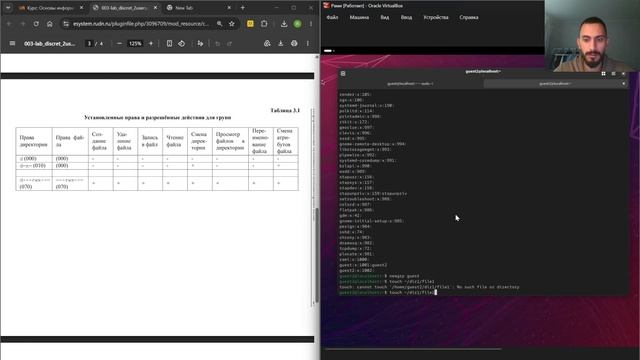Open a new browser tab with plus
Image resolution: width=640 pixels, height=360 pixels.
point(242,8)
